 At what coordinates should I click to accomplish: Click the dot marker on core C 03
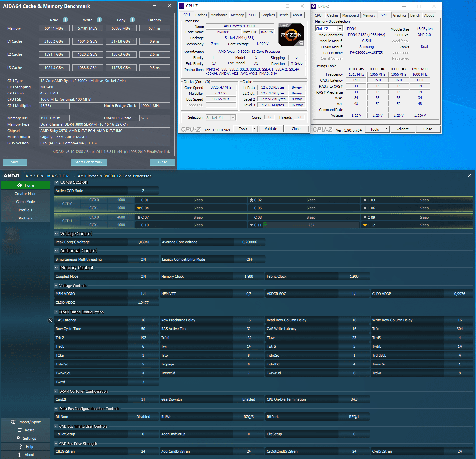(x=365, y=200)
